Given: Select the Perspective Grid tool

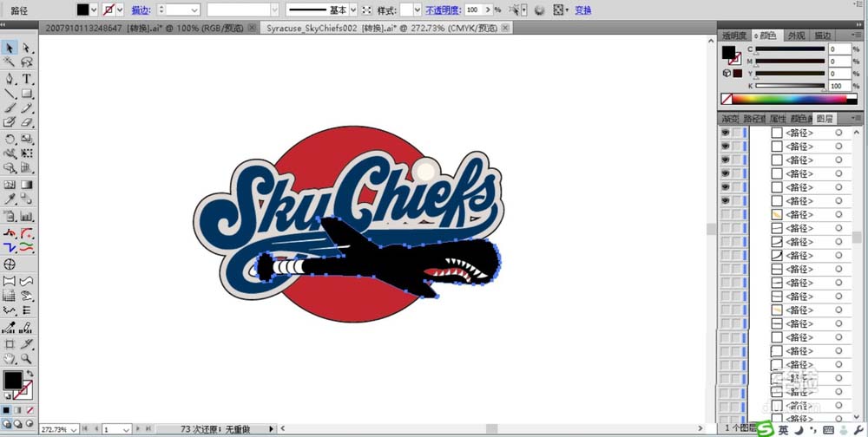Looking at the screenshot, I should (x=26, y=167).
